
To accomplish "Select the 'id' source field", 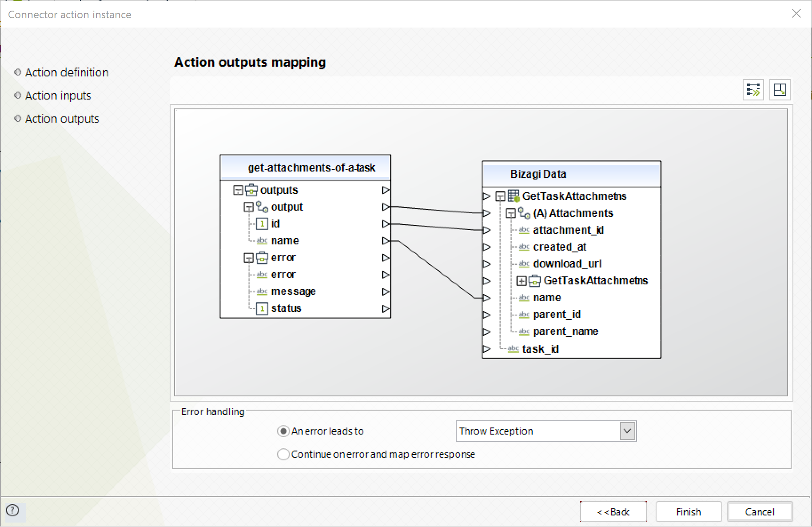I will click(275, 224).
